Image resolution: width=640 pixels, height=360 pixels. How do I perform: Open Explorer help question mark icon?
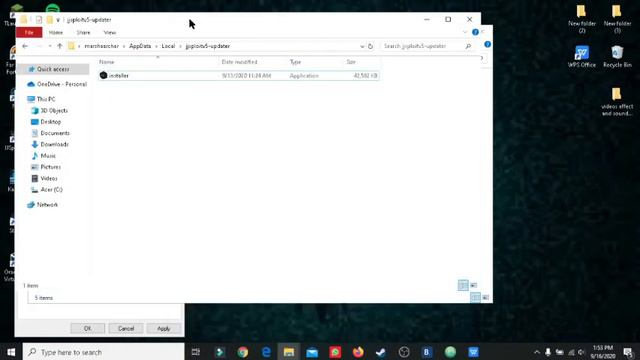(475, 32)
